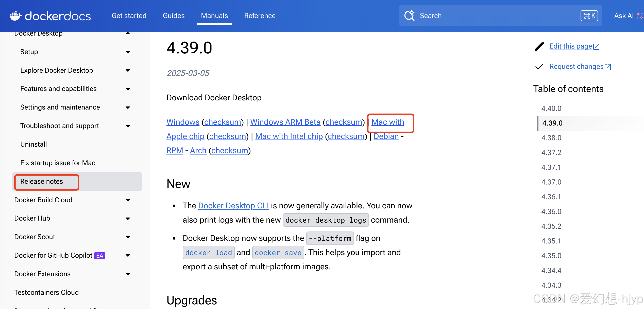644x309 pixels.
Task: Expand the Docker Hub section arrow
Action: point(128,219)
